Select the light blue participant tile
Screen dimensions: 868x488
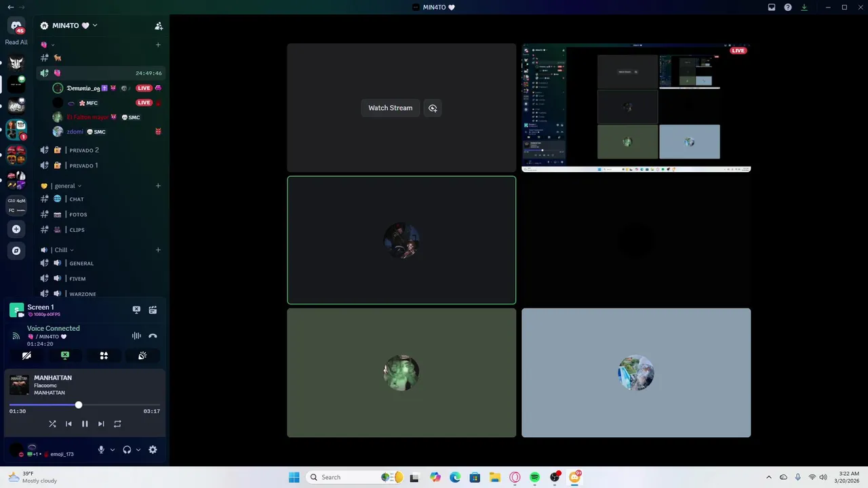[636, 373]
